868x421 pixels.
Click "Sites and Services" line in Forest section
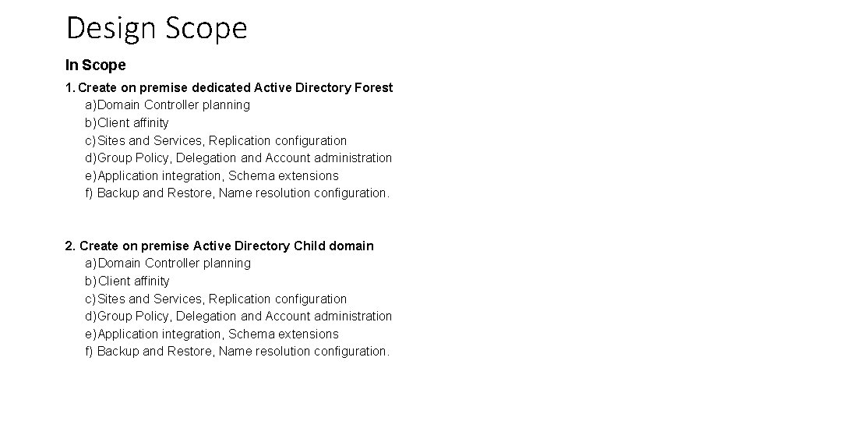tap(222, 141)
